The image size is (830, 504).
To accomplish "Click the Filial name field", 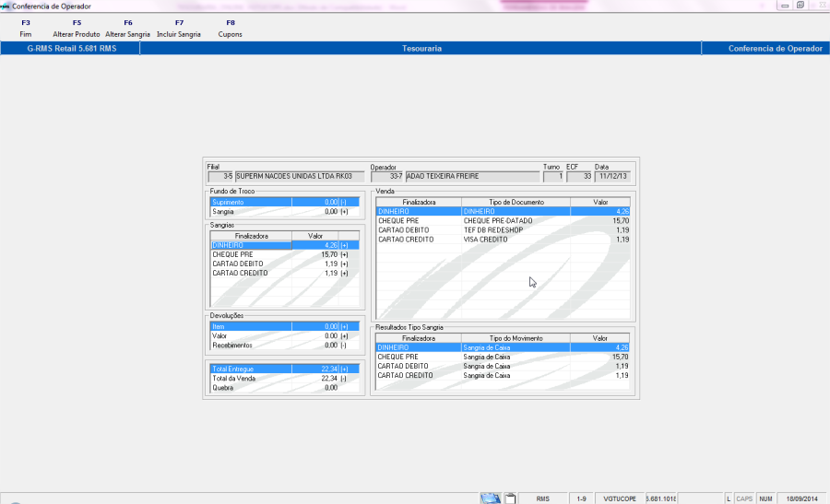I will (300, 176).
